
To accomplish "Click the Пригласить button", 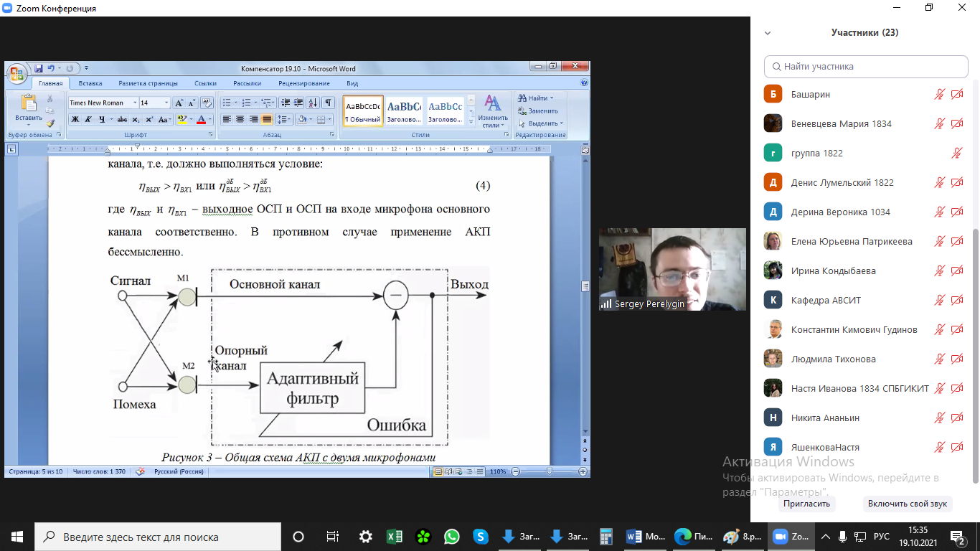I will [806, 504].
